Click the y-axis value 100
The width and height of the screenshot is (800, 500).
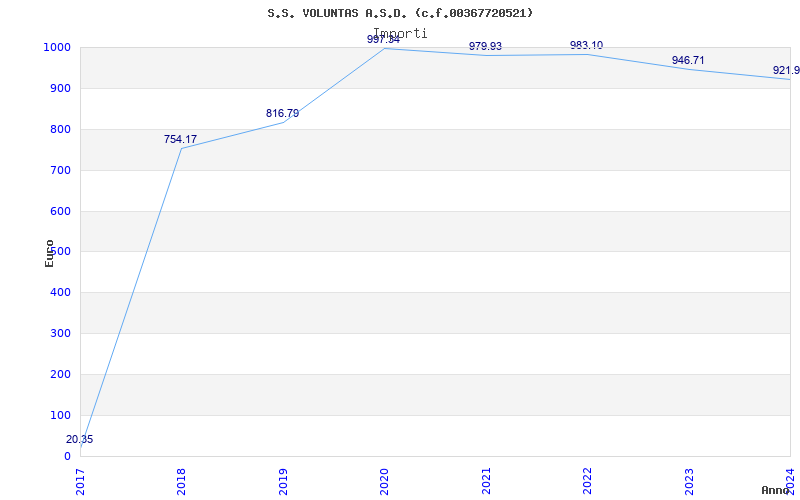(x=60, y=415)
